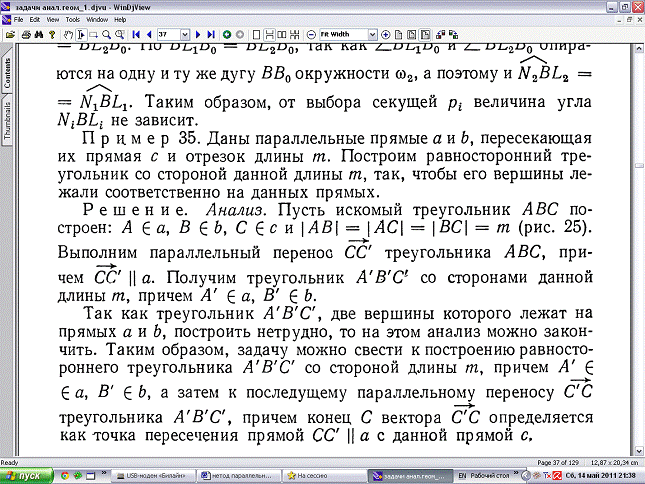
Task: Go to the next page arrow
Action: point(197,34)
